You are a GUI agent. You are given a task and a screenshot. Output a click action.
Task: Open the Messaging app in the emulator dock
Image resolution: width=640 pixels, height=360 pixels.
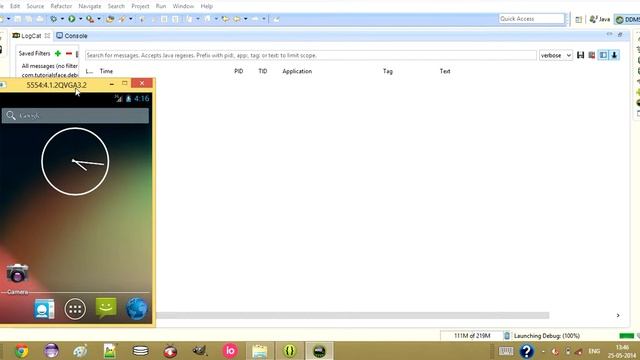coord(106,308)
